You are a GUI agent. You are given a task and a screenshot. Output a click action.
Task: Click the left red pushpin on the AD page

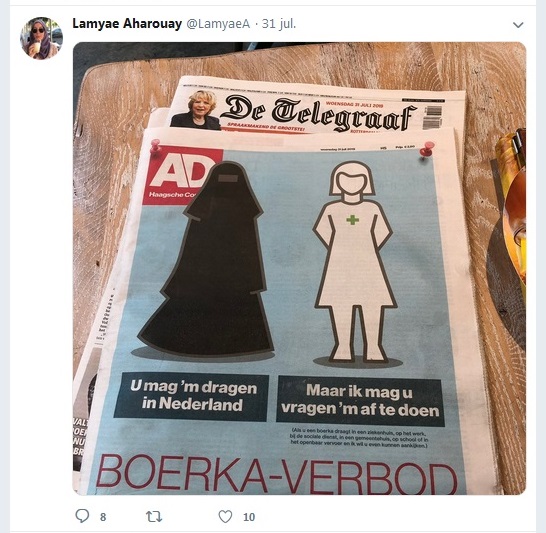[155, 146]
